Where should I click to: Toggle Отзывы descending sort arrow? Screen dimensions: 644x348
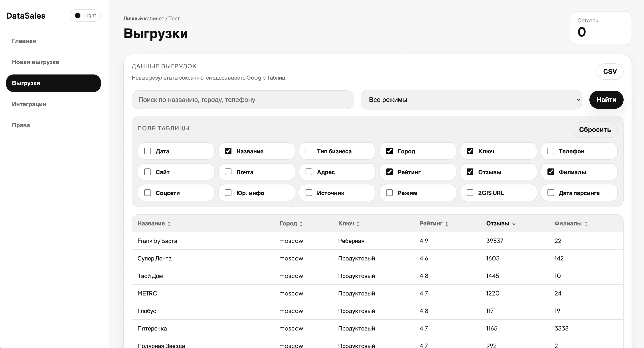pyautogui.click(x=514, y=224)
